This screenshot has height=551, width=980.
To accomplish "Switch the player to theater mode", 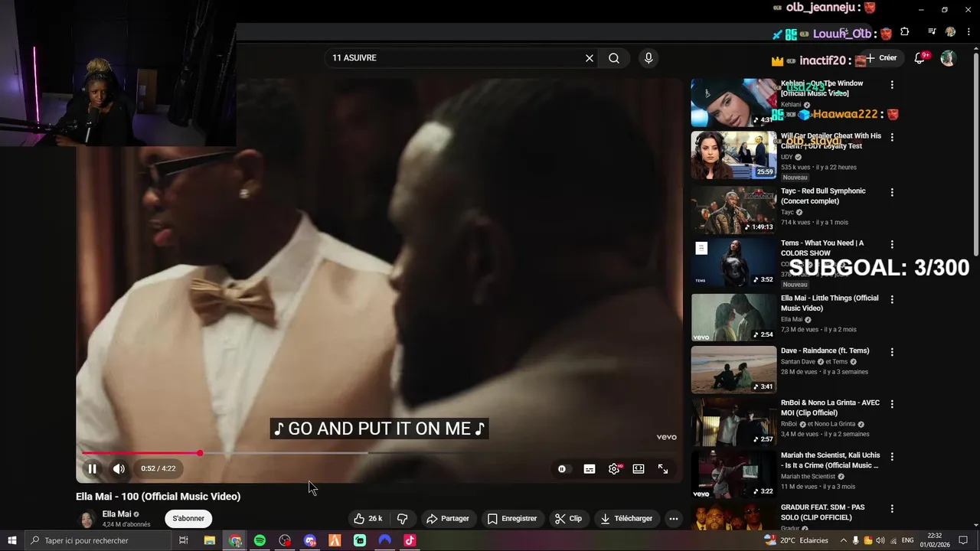I will (639, 469).
